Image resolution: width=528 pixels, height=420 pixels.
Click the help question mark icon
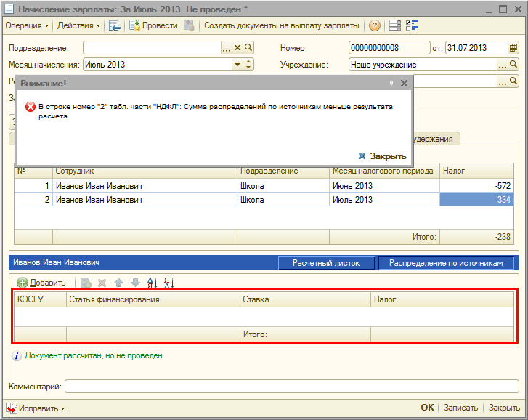coord(375,25)
